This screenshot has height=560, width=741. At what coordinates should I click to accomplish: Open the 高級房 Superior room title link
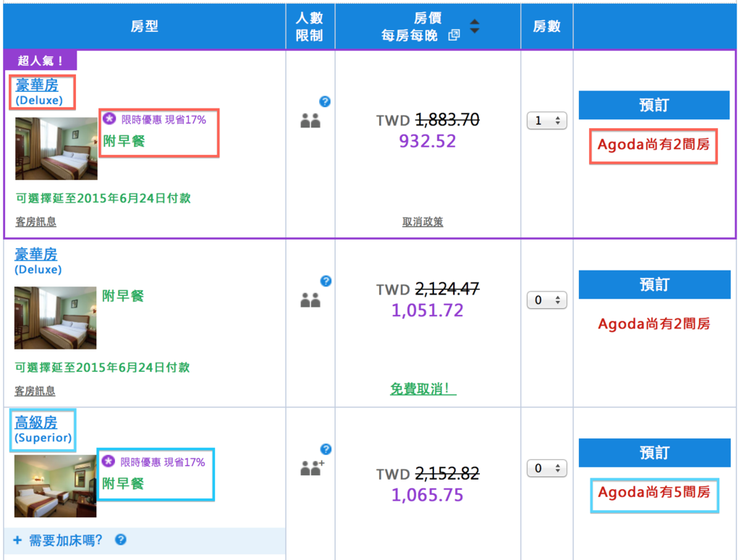click(x=35, y=422)
